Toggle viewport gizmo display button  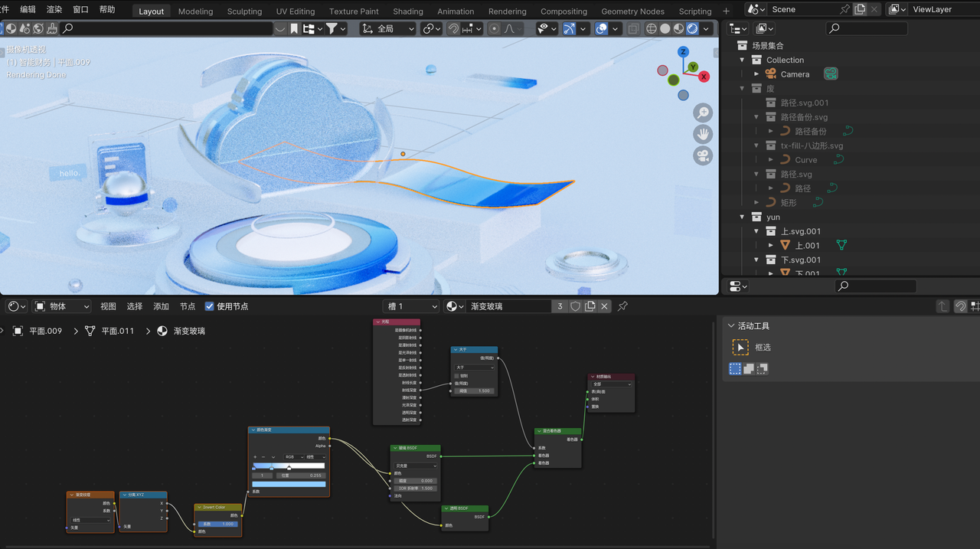point(569,28)
